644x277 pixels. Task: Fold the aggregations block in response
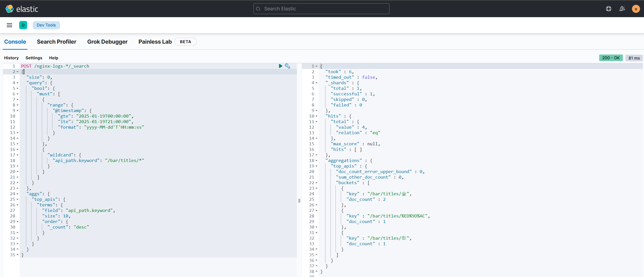click(x=316, y=161)
